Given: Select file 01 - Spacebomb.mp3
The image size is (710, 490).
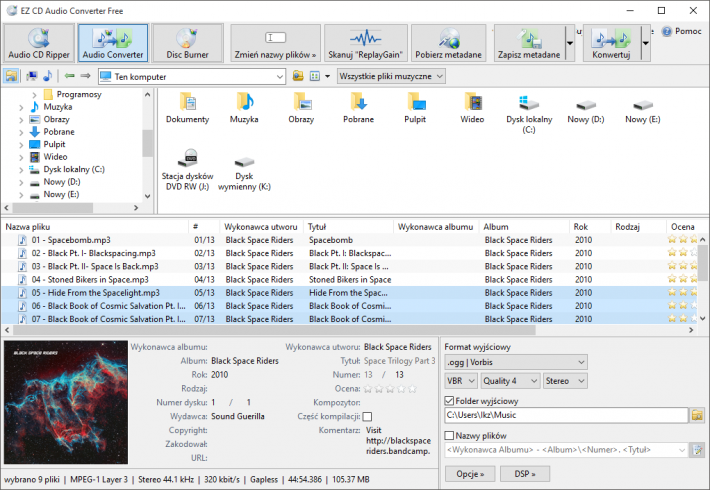Looking at the screenshot, I should coord(71,240).
